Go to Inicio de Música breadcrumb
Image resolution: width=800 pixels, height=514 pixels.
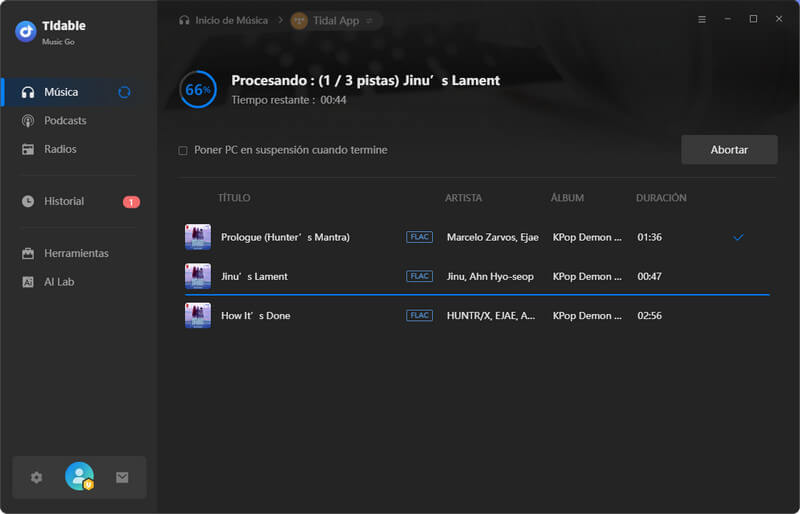click(223, 20)
